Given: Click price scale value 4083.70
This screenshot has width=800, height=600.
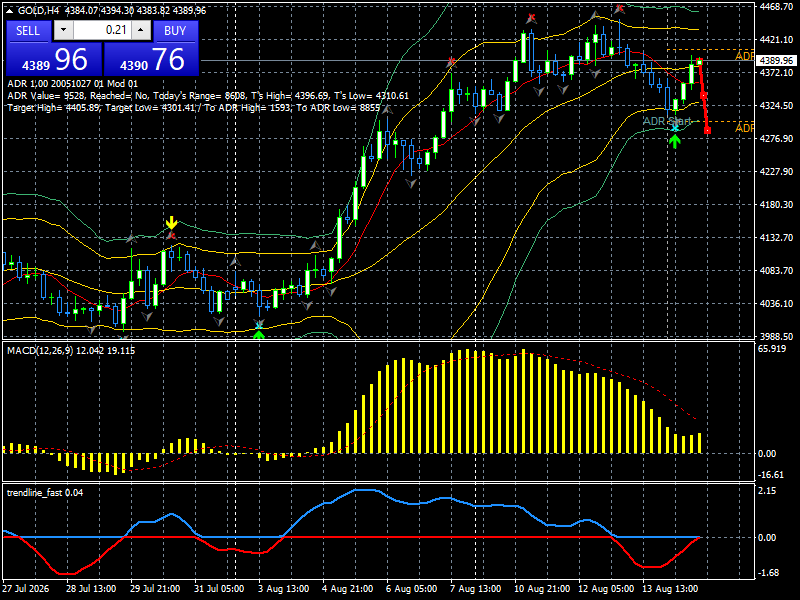Looking at the screenshot, I should pyautogui.click(x=776, y=270).
